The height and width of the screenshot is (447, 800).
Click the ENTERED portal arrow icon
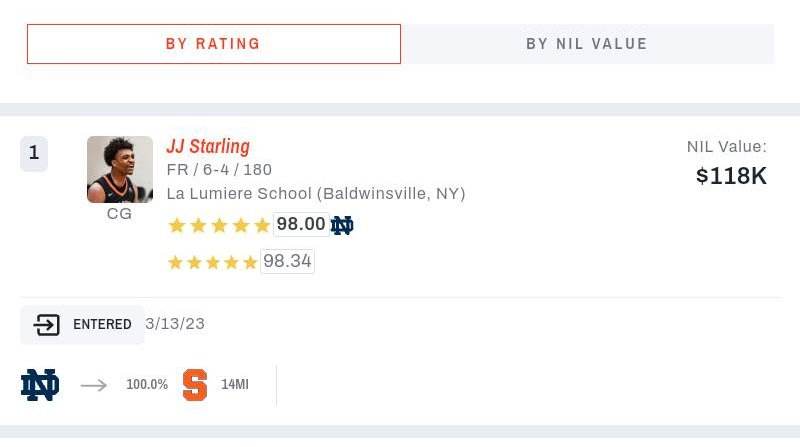[46, 325]
